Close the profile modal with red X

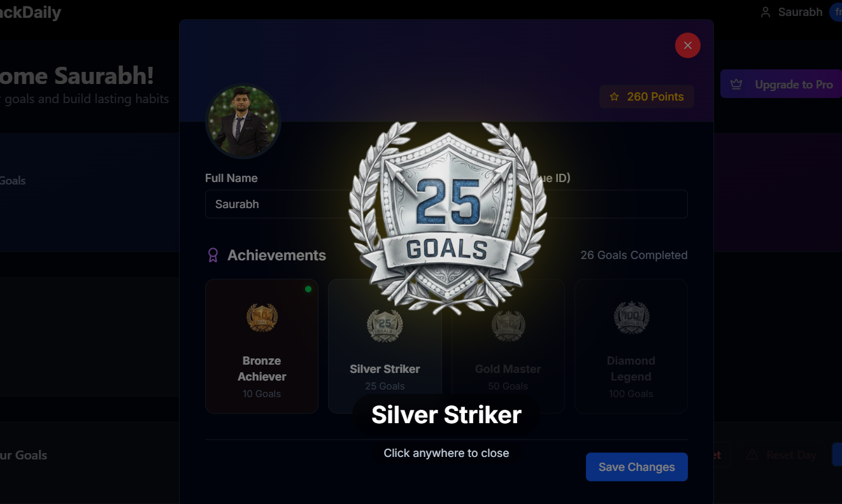point(688,45)
